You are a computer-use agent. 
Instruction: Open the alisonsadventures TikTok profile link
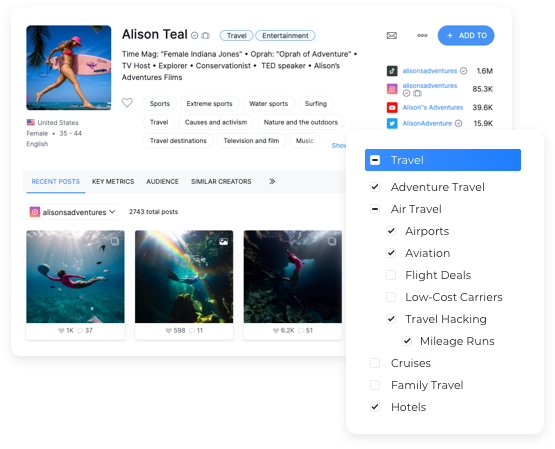pyautogui.click(x=430, y=71)
